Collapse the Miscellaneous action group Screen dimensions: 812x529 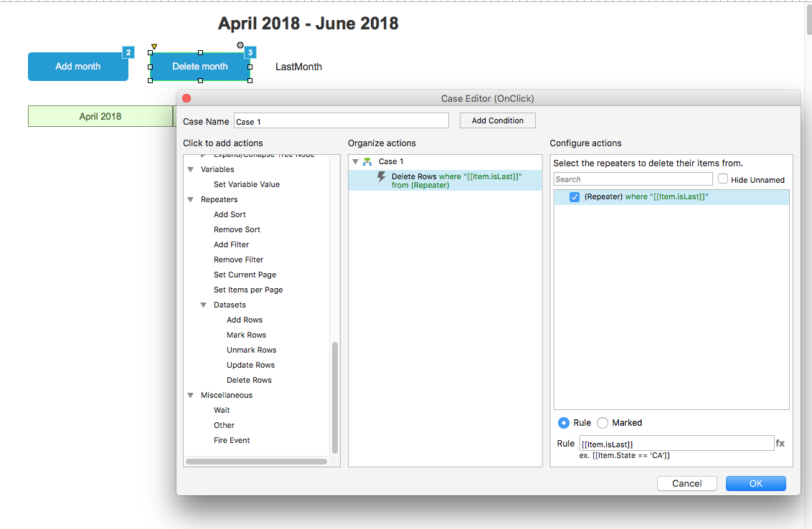point(191,396)
